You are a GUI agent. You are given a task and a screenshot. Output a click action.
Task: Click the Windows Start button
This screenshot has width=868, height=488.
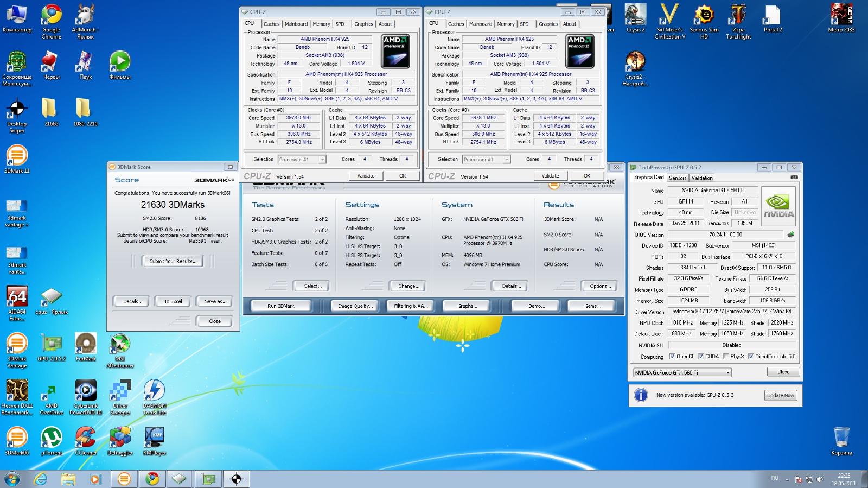click(x=12, y=479)
